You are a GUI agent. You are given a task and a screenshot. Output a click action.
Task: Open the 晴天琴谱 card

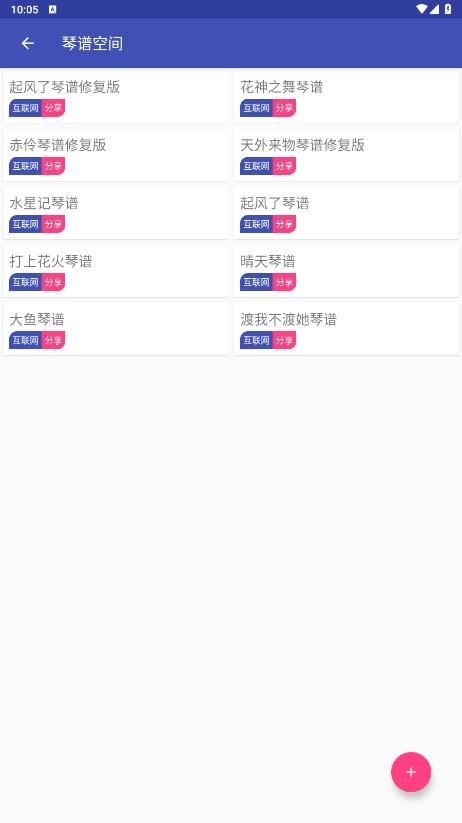point(346,271)
